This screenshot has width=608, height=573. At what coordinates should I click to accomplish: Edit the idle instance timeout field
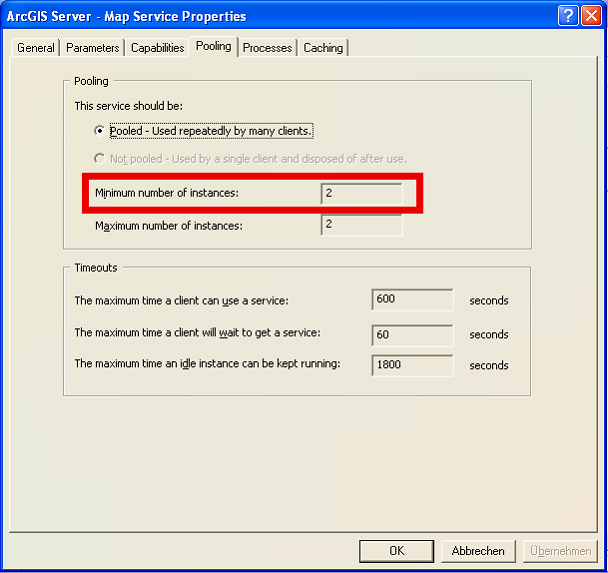pos(412,365)
